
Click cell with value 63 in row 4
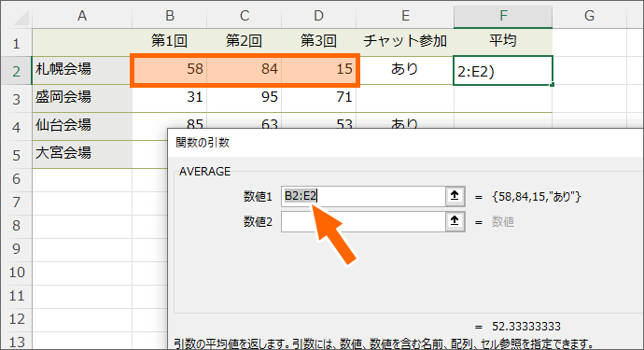[x=245, y=120]
